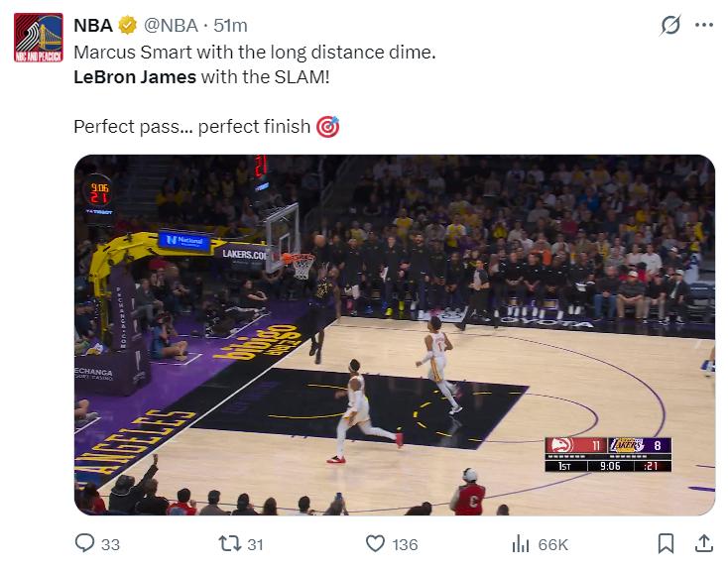Share the post with upload arrow icon
728x570 pixels.
703,543
